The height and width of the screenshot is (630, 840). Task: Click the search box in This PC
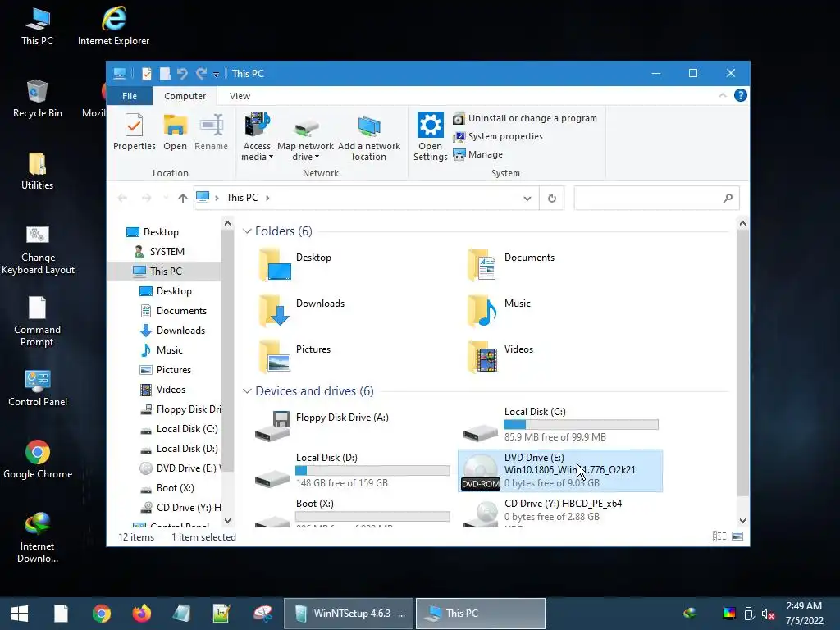(x=656, y=199)
